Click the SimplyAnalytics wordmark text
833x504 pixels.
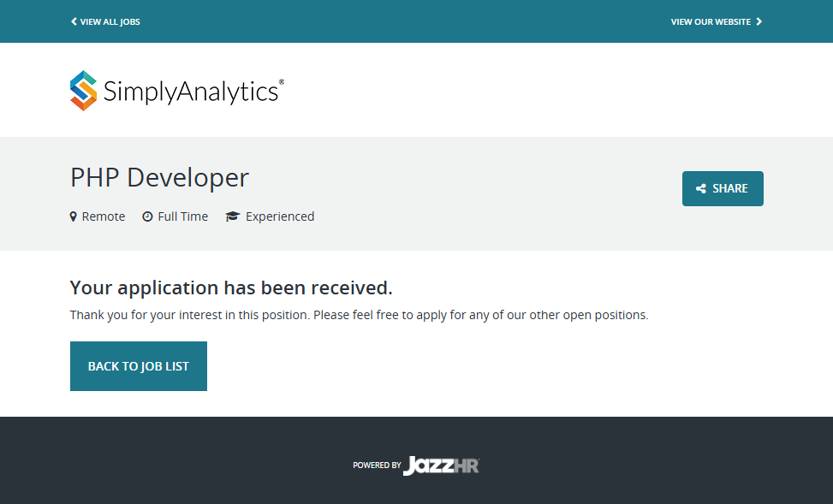point(192,92)
